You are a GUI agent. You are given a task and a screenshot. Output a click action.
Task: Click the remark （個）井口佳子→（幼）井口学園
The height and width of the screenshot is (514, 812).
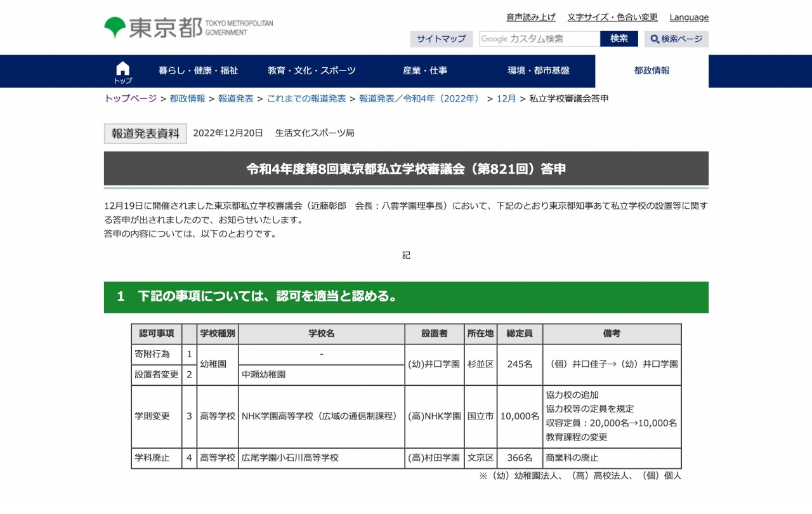pyautogui.click(x=612, y=364)
